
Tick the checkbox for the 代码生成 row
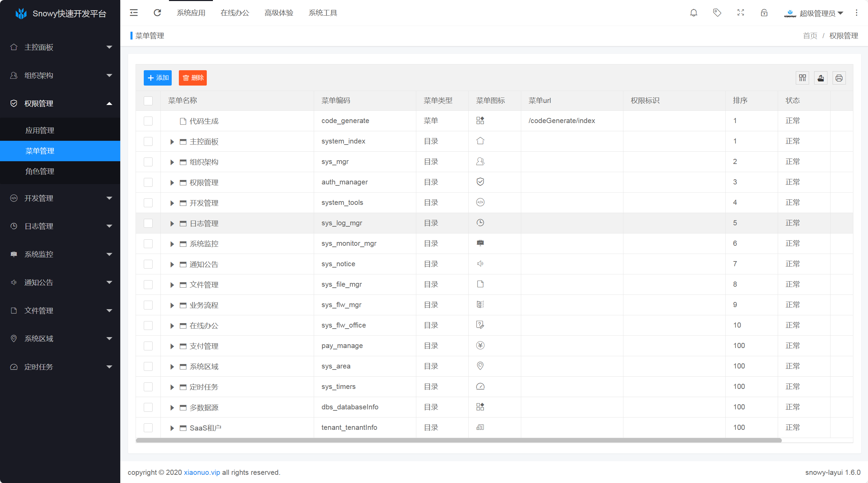[x=148, y=121]
